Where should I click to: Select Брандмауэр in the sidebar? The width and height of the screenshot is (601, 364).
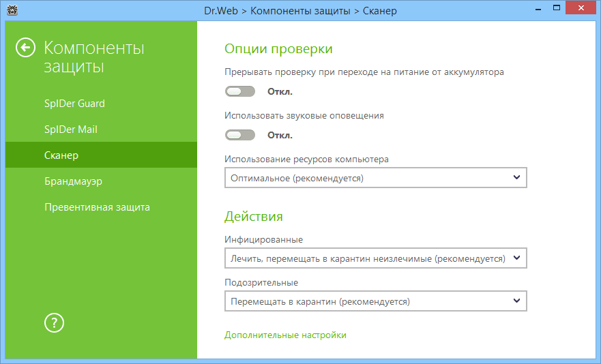click(101, 181)
